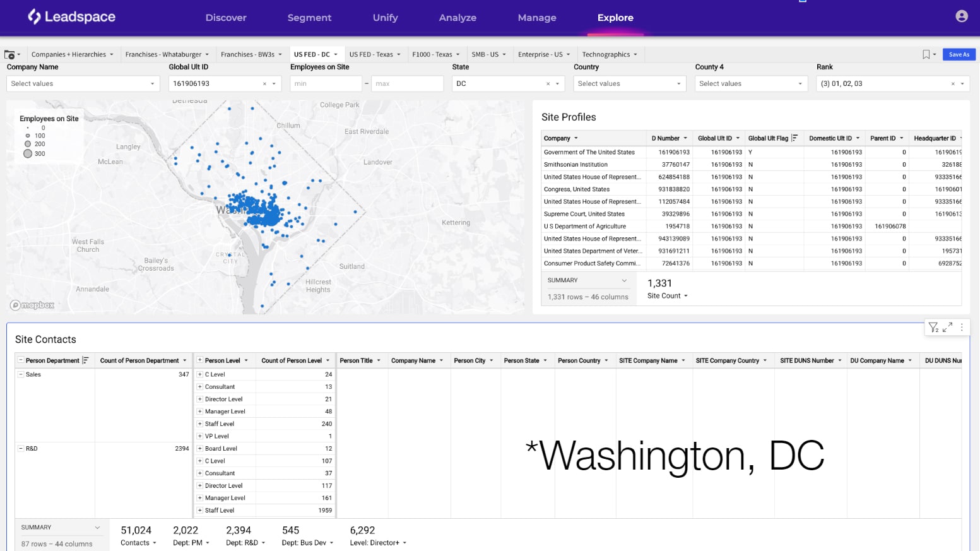This screenshot has height=551, width=980.
Task: Click Employees on Site min field
Action: tap(326, 83)
